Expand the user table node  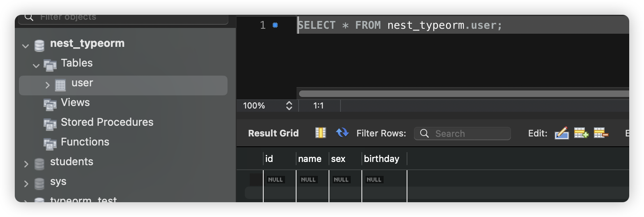pyautogui.click(x=48, y=85)
